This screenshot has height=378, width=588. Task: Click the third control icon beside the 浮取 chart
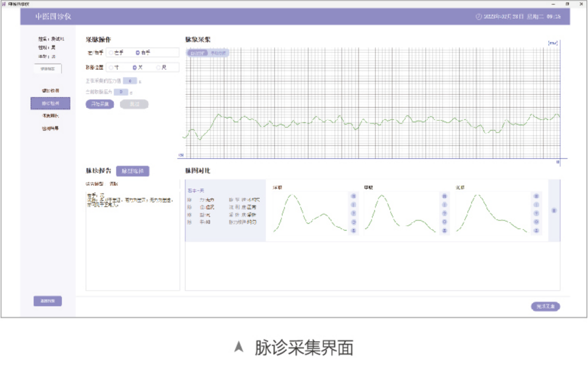click(x=353, y=213)
